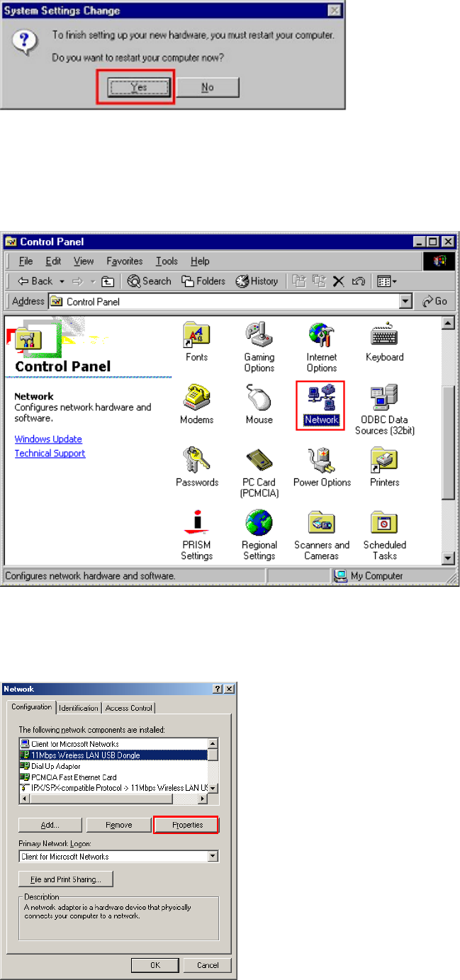This screenshot has width=460, height=980.
Task: Click the components list horizontal scrollbar
Action: coord(113,799)
